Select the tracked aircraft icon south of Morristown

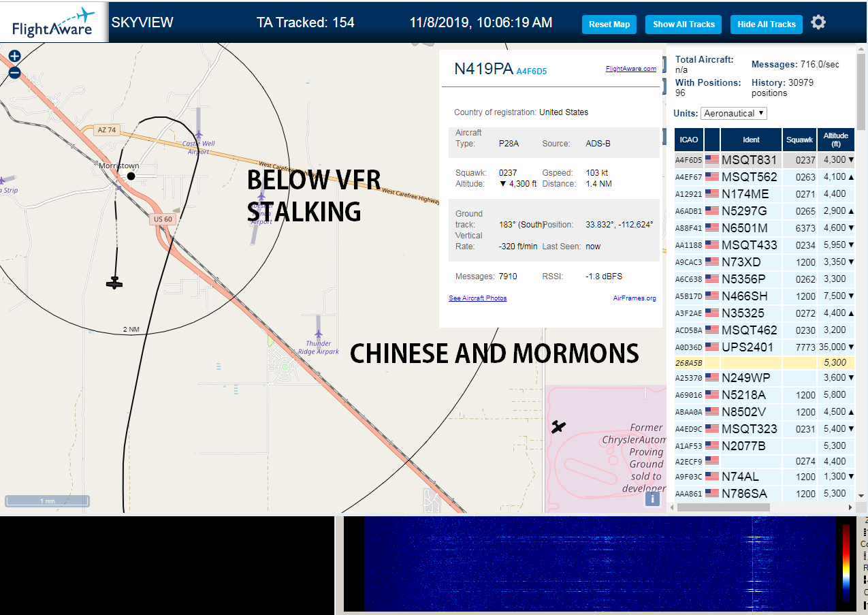pos(115,283)
